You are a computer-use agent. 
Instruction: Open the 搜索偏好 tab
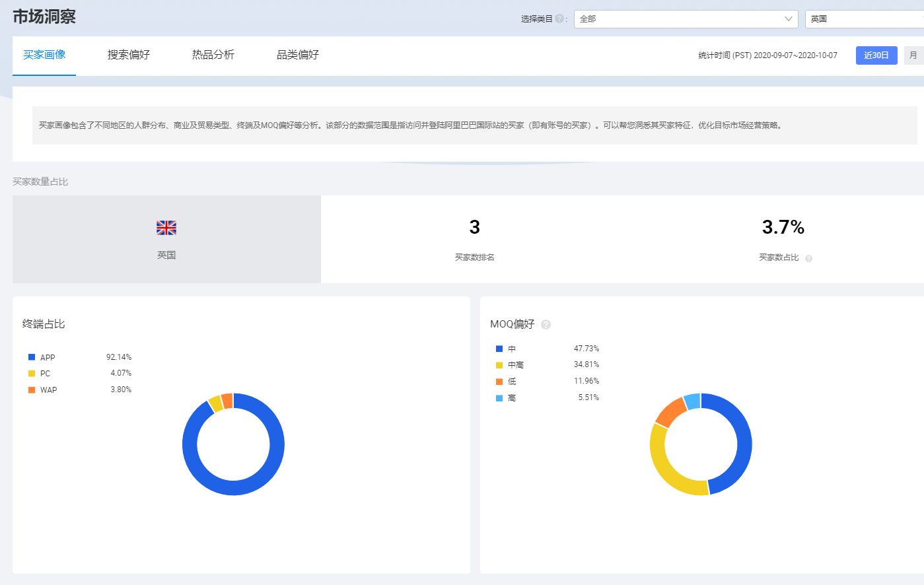[129, 55]
